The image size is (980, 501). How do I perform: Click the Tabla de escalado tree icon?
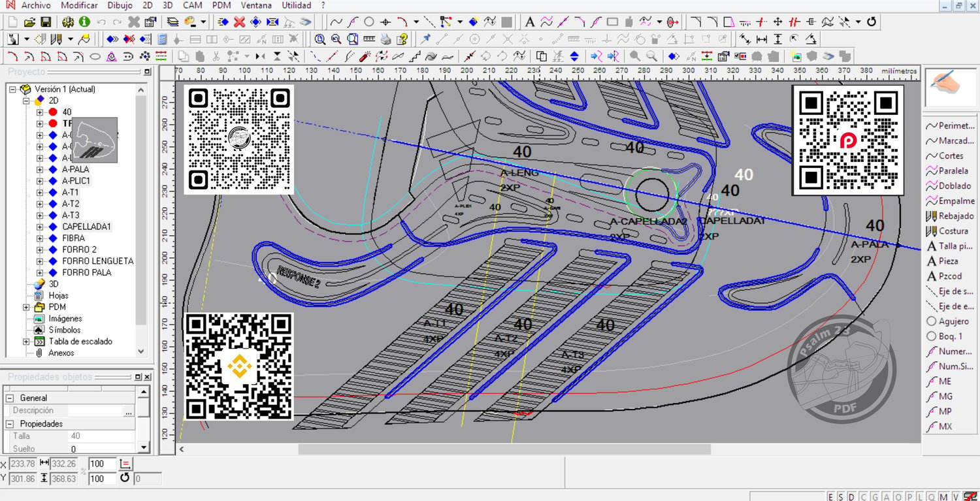tap(39, 342)
